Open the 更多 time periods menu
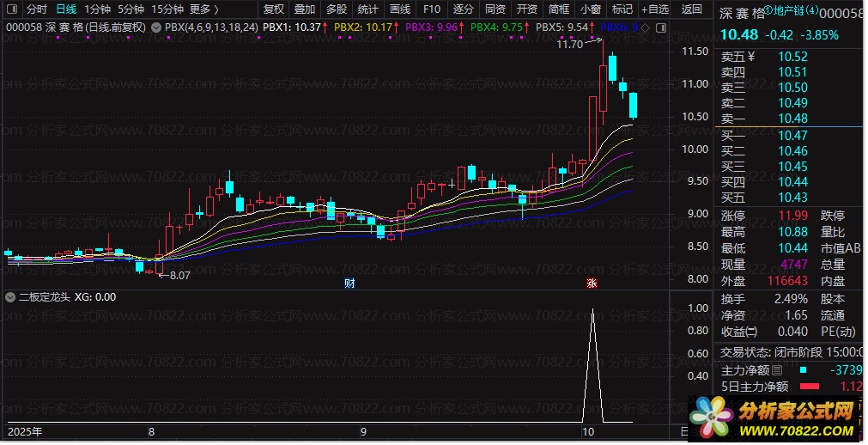The width and height of the screenshot is (868, 445). pyautogui.click(x=203, y=9)
